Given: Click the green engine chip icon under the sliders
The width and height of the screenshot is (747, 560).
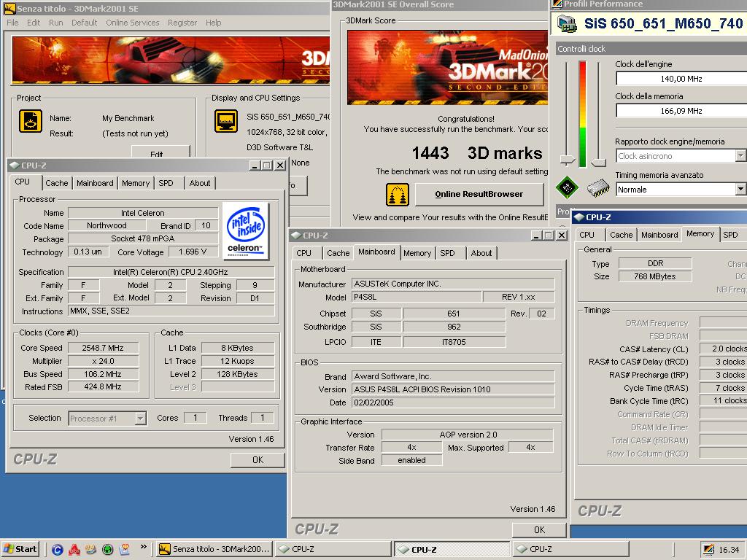Looking at the screenshot, I should pos(567,187).
